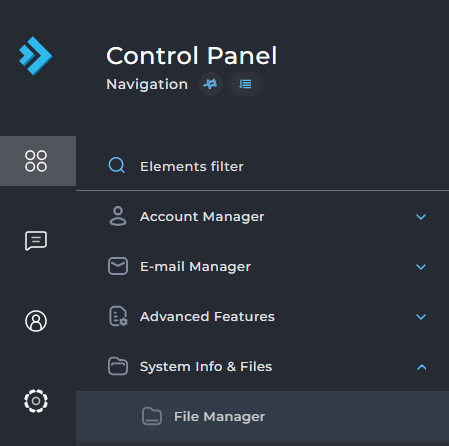
Task: Click the Advanced Features document-gear icon
Action: (x=118, y=316)
